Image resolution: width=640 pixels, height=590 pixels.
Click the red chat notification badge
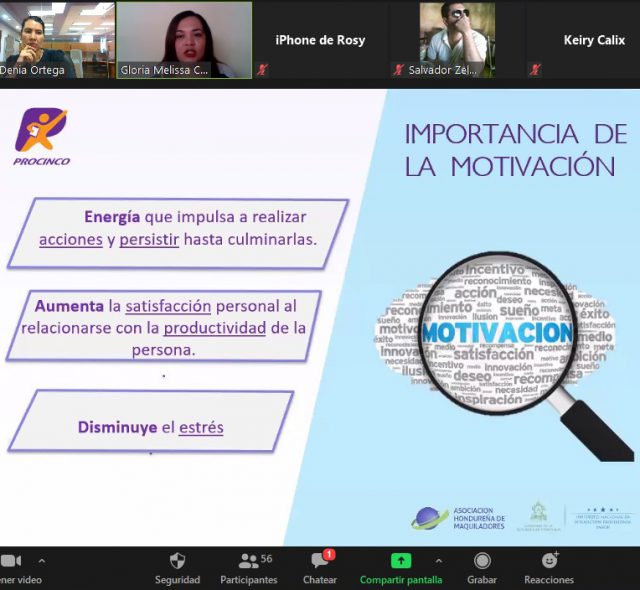coord(329,554)
